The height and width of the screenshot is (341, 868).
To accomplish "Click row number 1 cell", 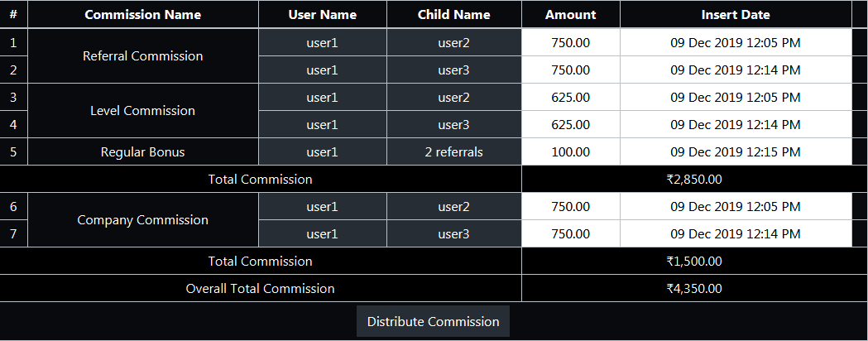I will click(14, 42).
